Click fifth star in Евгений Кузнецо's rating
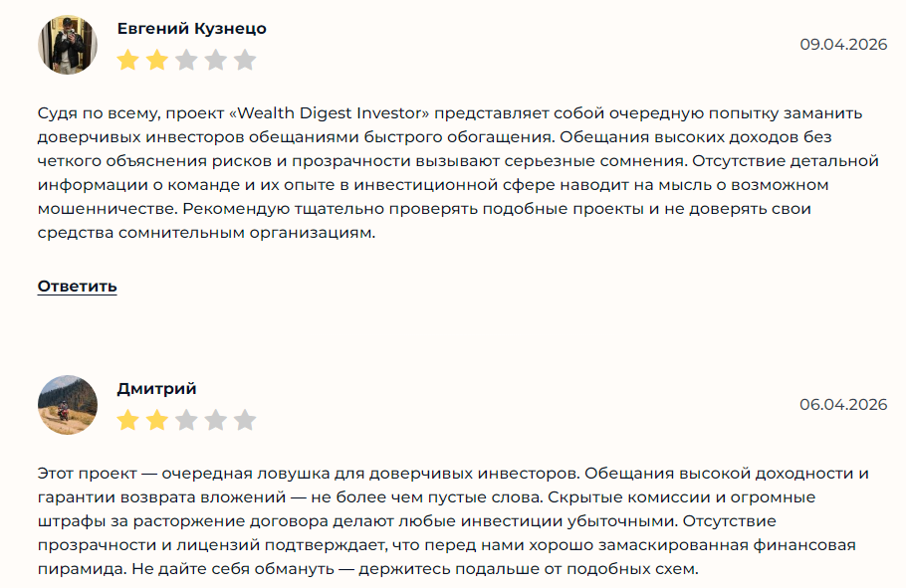The width and height of the screenshot is (906, 588). click(245, 61)
